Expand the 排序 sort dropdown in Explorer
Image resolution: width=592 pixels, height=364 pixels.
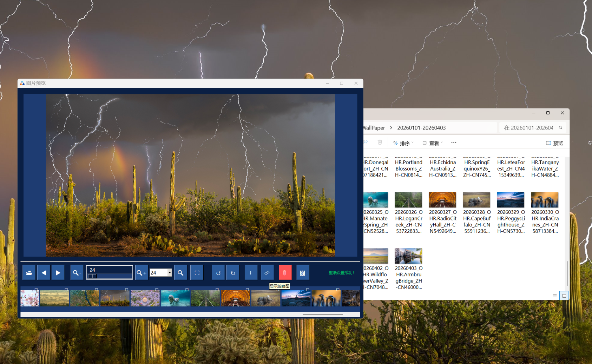coord(403,143)
